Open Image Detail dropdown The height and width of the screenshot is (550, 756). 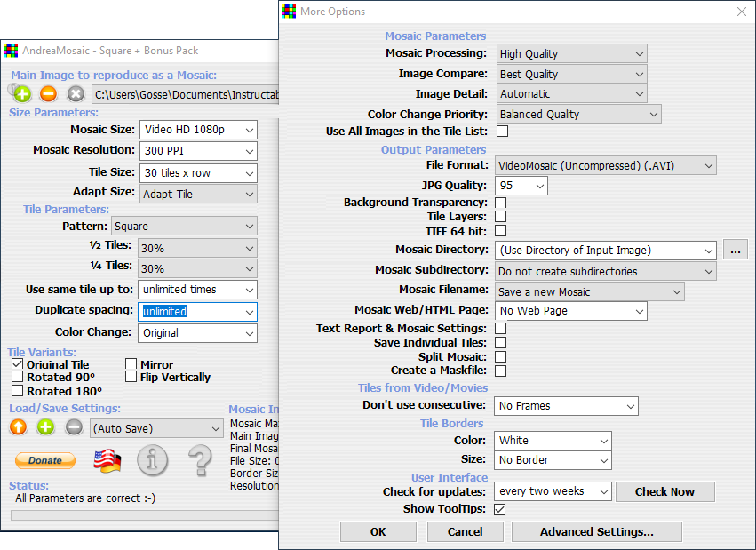572,94
